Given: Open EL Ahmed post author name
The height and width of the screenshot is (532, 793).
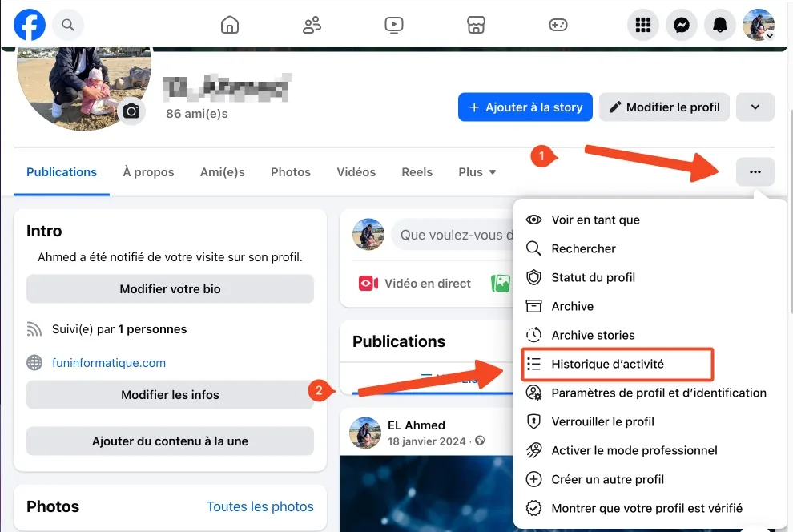Looking at the screenshot, I should coord(417,425).
